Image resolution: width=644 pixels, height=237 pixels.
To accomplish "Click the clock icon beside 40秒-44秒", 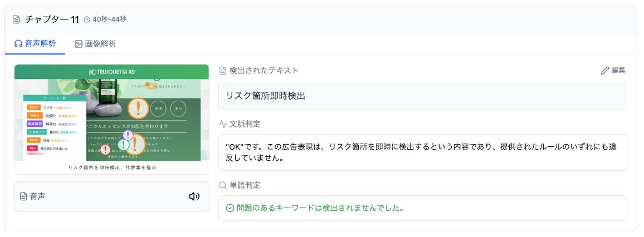I will (x=87, y=19).
